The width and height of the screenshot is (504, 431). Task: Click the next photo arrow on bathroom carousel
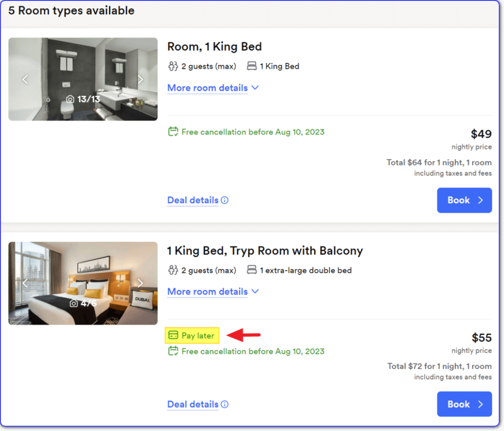point(141,79)
